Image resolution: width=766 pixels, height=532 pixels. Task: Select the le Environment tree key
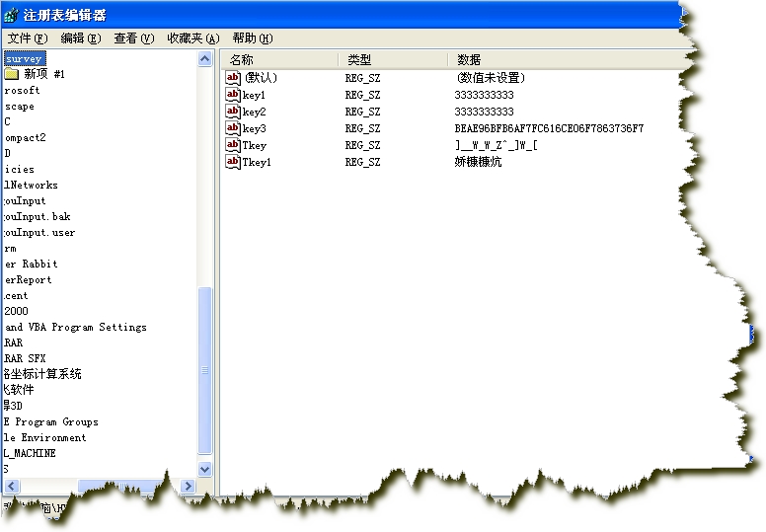45,437
